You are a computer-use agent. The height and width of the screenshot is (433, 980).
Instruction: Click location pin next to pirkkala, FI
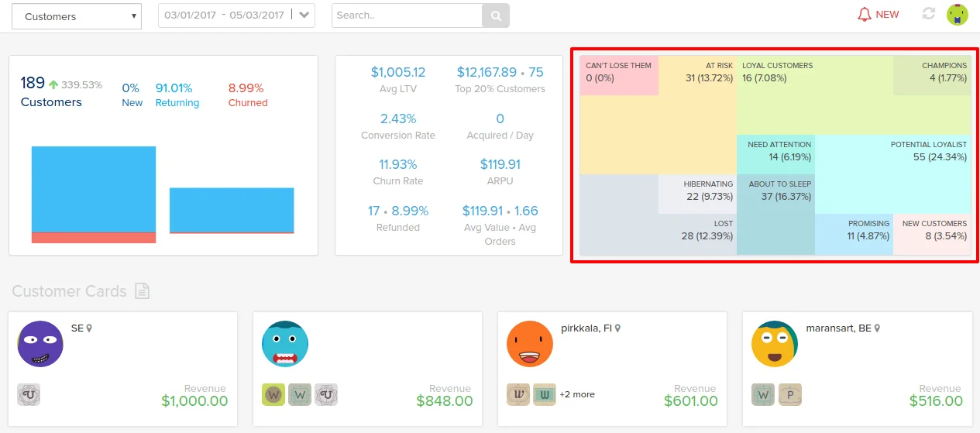(x=617, y=328)
